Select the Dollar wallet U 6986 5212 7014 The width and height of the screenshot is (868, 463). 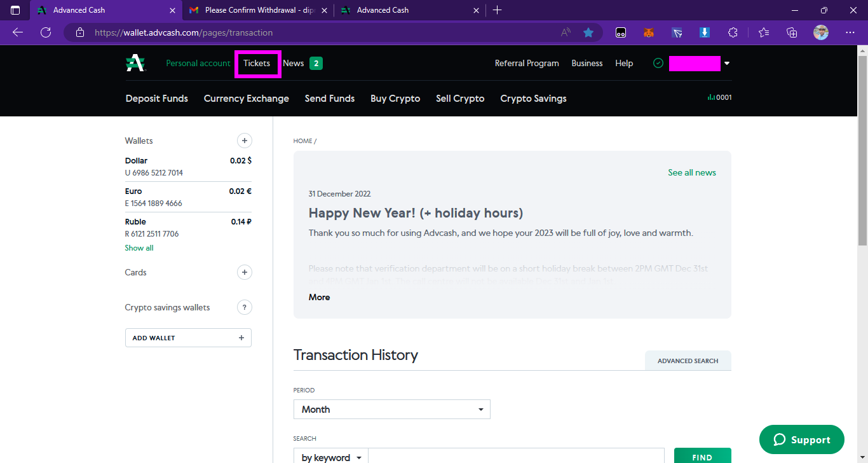tap(188, 167)
